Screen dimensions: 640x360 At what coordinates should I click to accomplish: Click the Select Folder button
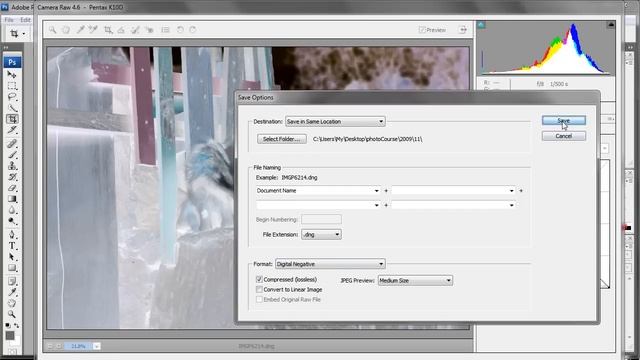[282, 139]
